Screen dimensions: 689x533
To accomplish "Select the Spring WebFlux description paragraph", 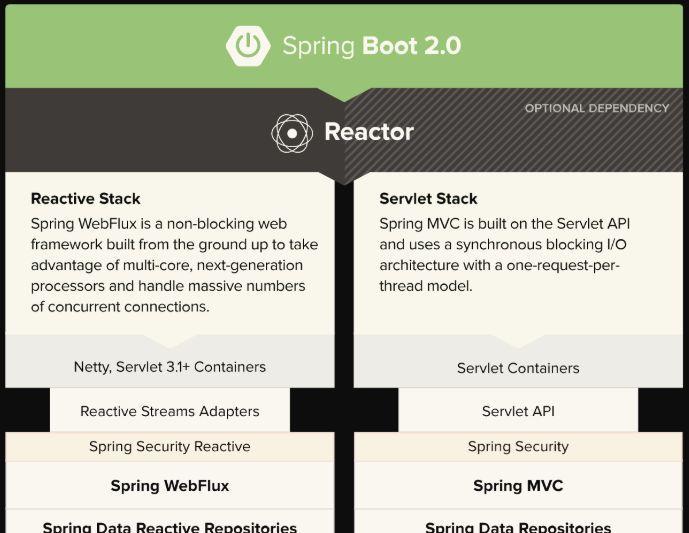I will click(x=174, y=265).
